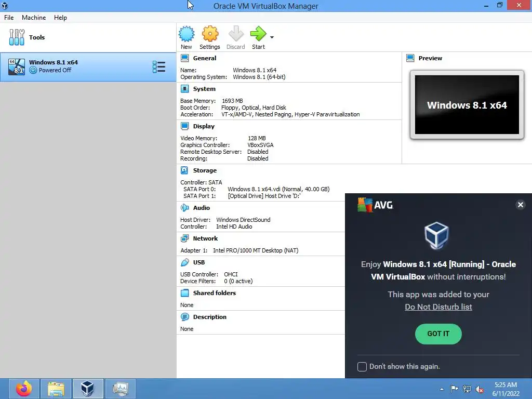Close the AVG notification popup
Viewport: 532px width, 399px height.
coord(521,205)
